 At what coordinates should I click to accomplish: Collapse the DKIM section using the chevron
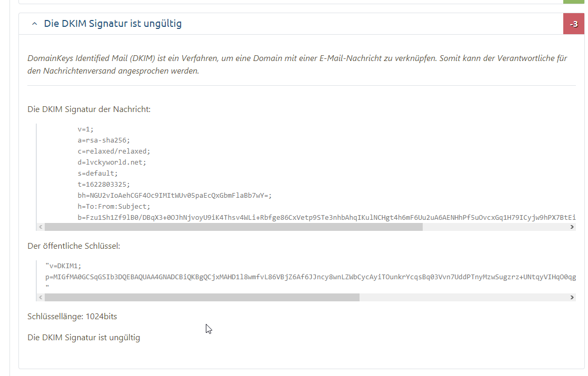34,24
